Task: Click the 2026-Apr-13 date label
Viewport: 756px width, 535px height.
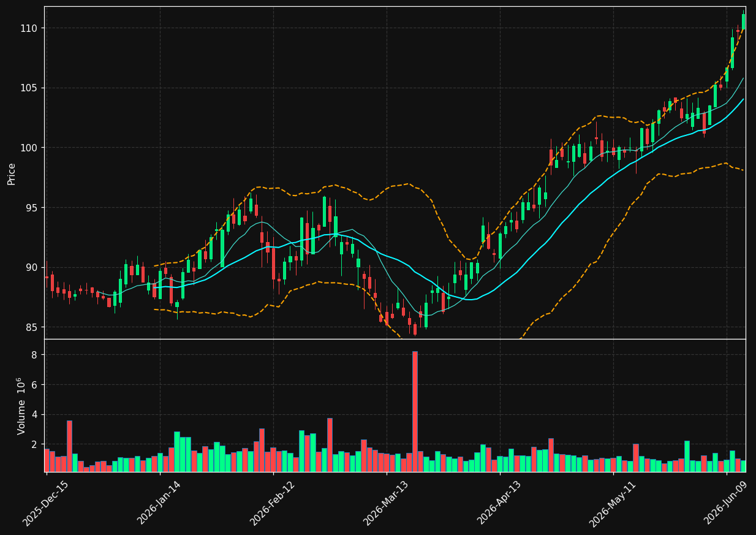Action: (x=499, y=503)
